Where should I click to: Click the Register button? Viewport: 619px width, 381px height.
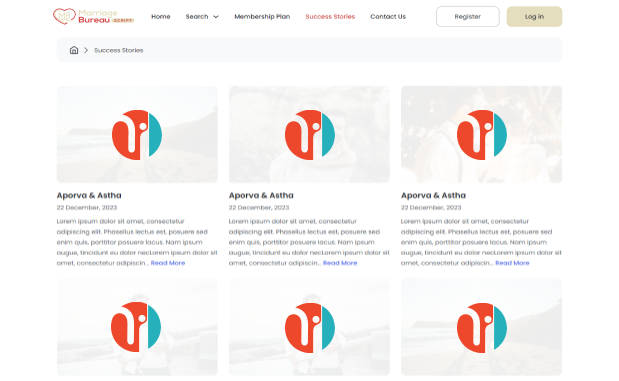pos(467,17)
